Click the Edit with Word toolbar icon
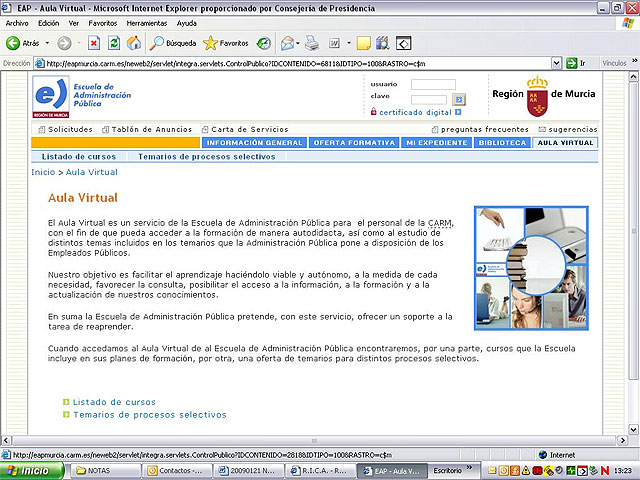Image resolution: width=640 pixels, height=480 pixels. coord(334,43)
